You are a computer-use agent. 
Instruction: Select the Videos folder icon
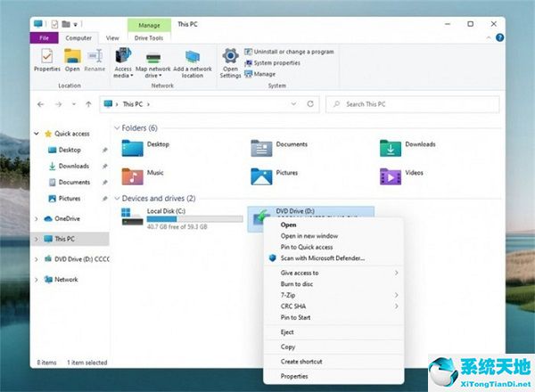391,176
